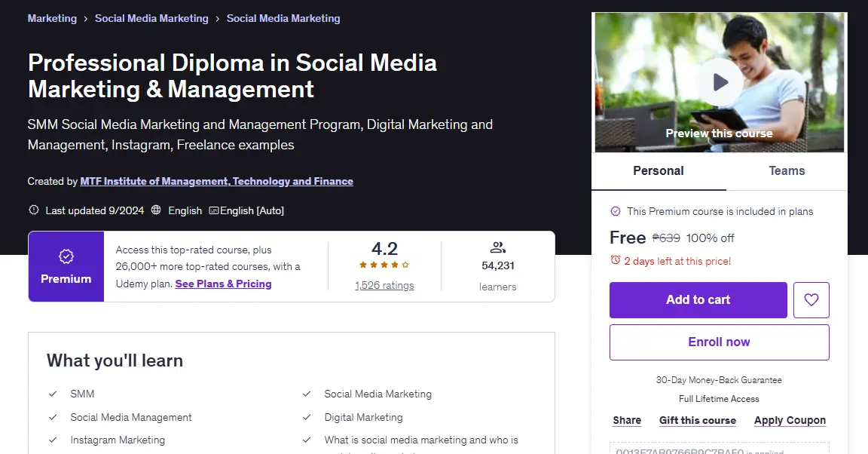Open the first Social Media Marketing breadcrumb

(151, 18)
